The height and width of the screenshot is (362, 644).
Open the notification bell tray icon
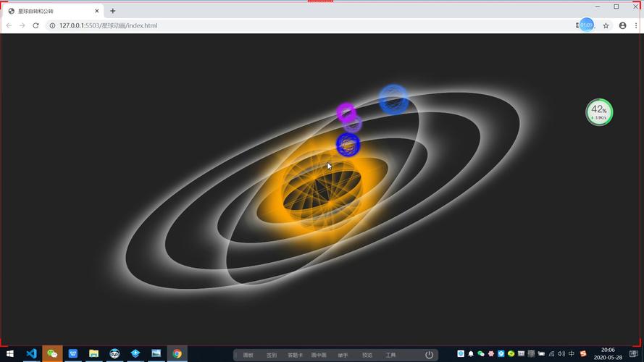point(471,354)
